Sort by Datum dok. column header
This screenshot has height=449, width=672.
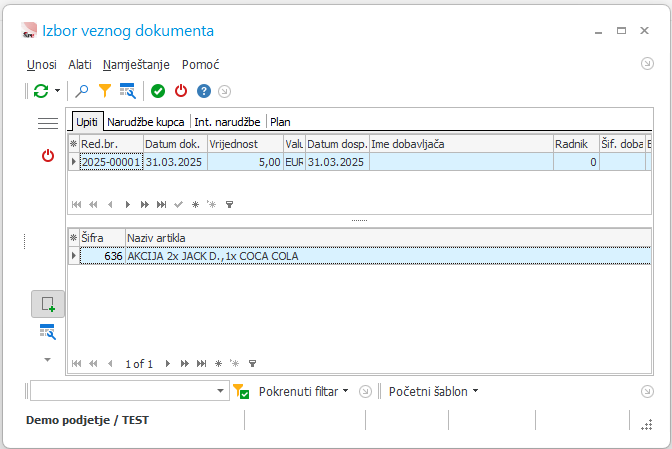[175, 144]
